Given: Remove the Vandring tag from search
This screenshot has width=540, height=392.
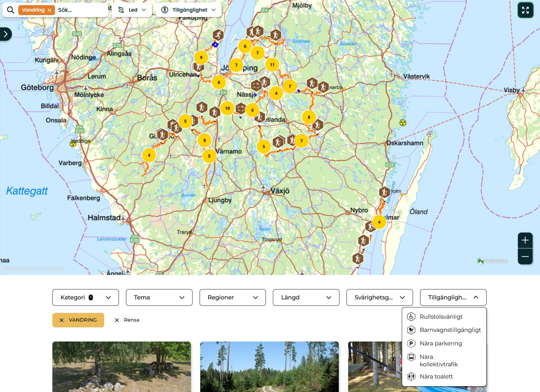Looking at the screenshot, I should pos(50,10).
